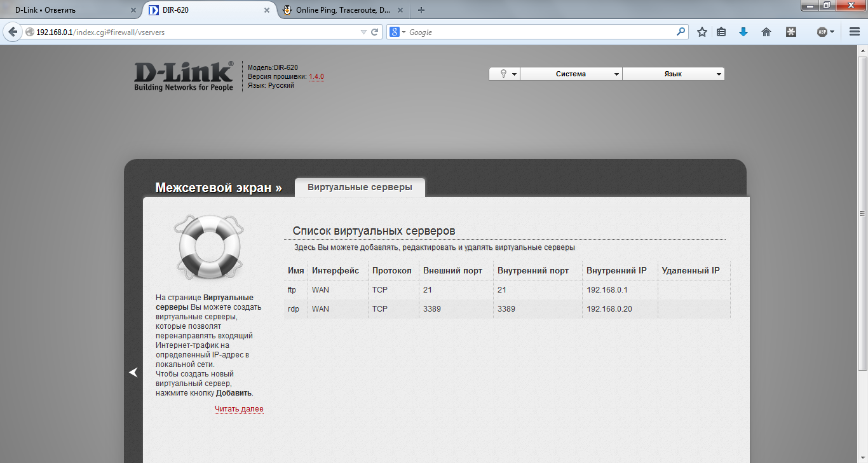Open the Система dropdown menu
Image resolution: width=868 pixels, height=463 pixels.
(571, 74)
